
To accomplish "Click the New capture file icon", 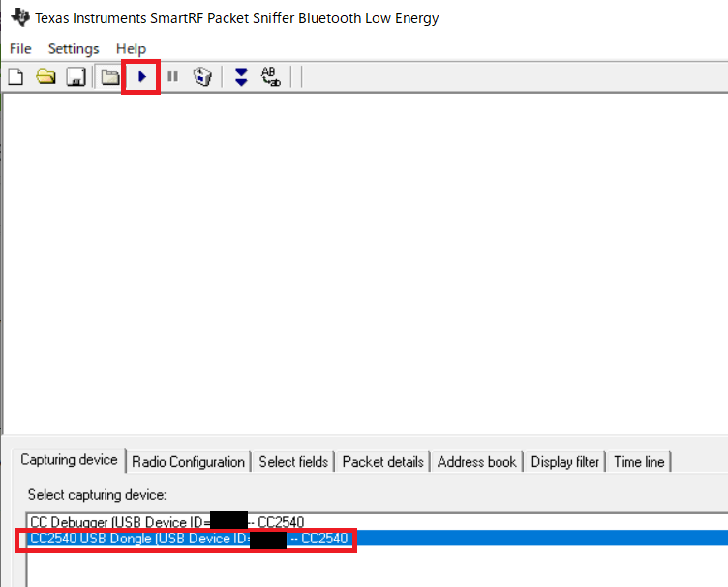I will tap(15, 77).
